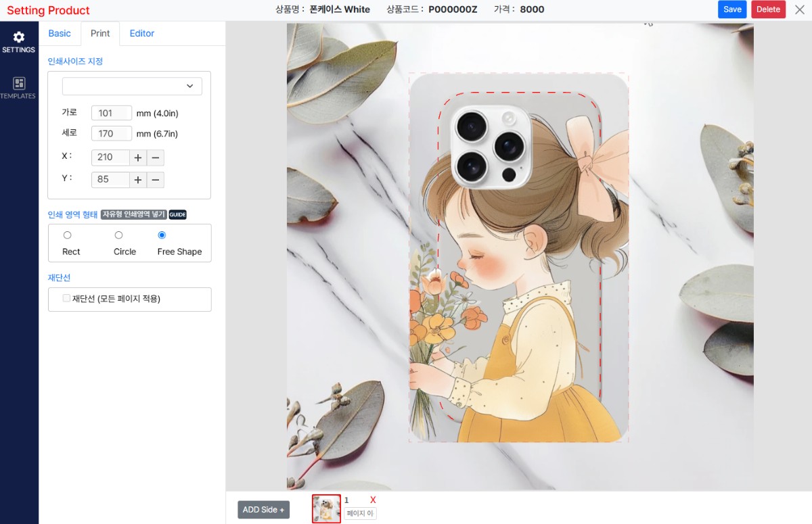The width and height of the screenshot is (812, 524).
Task: Remove page 1 with red X
Action: [x=373, y=500]
